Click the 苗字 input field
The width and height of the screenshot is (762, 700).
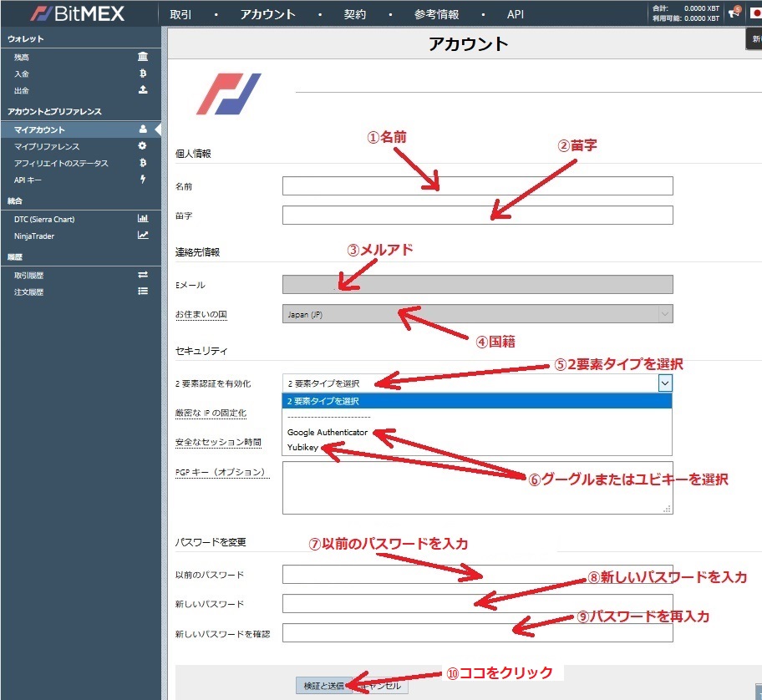click(477, 215)
